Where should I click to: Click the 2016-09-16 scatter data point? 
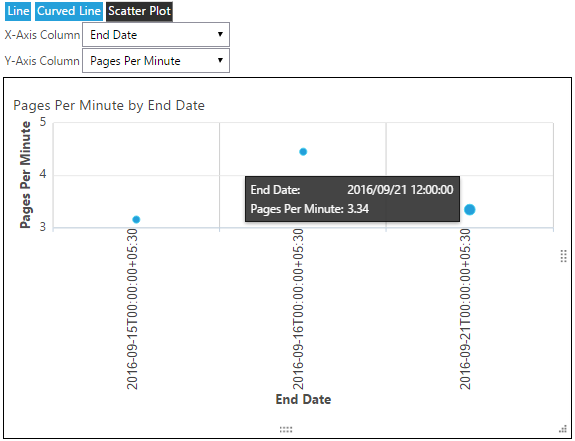click(303, 152)
